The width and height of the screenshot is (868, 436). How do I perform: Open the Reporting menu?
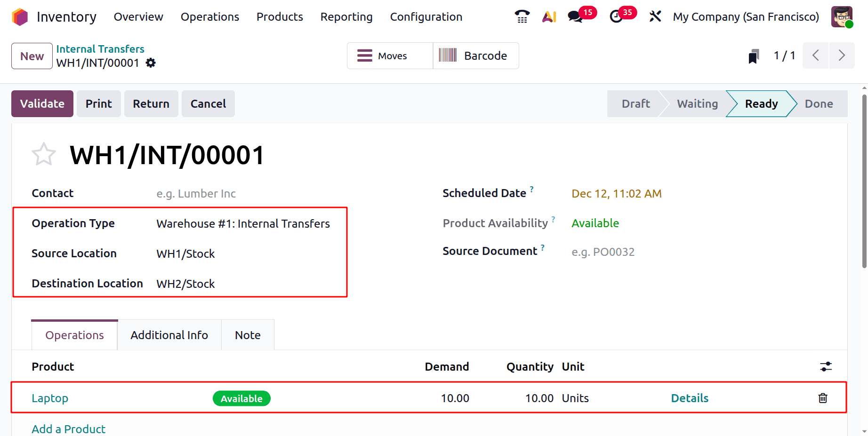coord(346,16)
